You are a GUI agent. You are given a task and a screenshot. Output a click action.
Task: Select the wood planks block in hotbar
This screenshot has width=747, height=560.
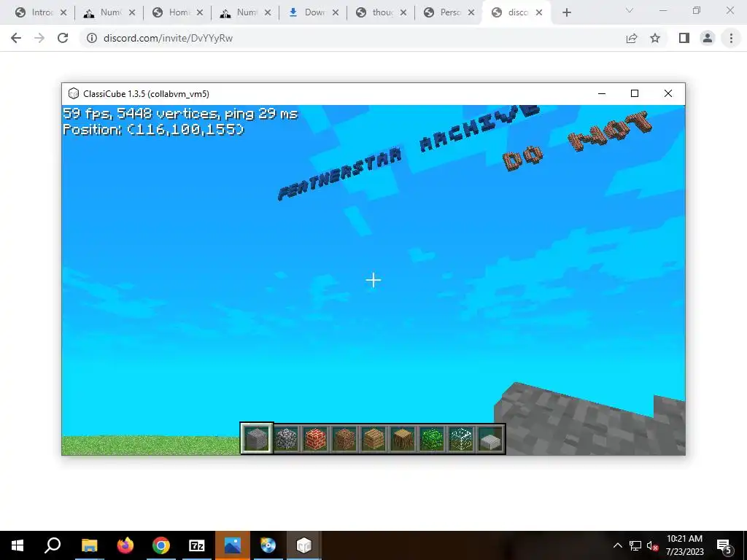pos(373,438)
